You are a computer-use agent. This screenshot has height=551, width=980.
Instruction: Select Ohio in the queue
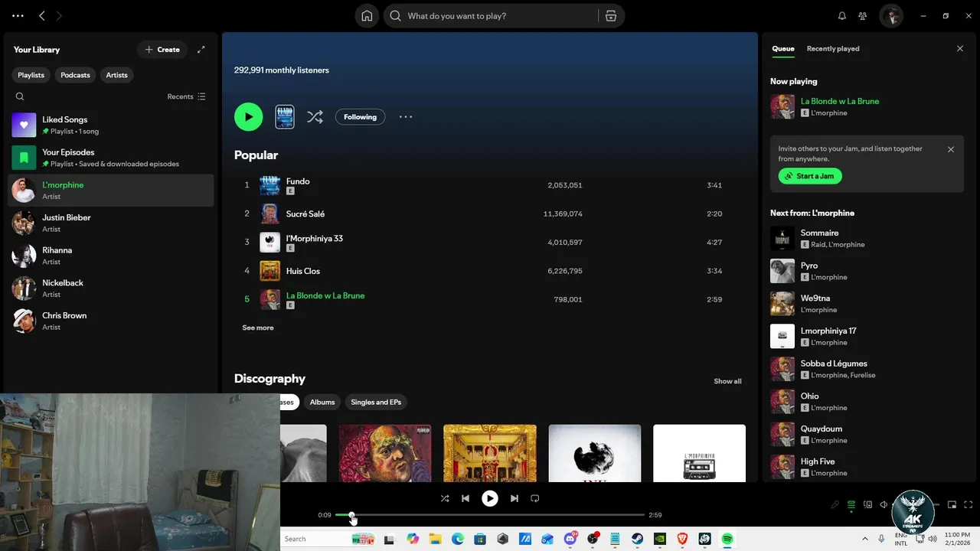867,402
